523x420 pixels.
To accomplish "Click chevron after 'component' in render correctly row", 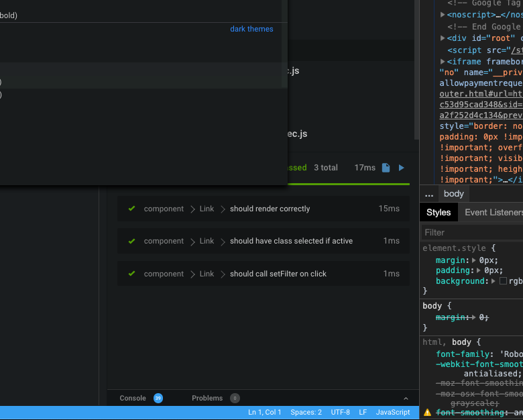I will 192,209.
